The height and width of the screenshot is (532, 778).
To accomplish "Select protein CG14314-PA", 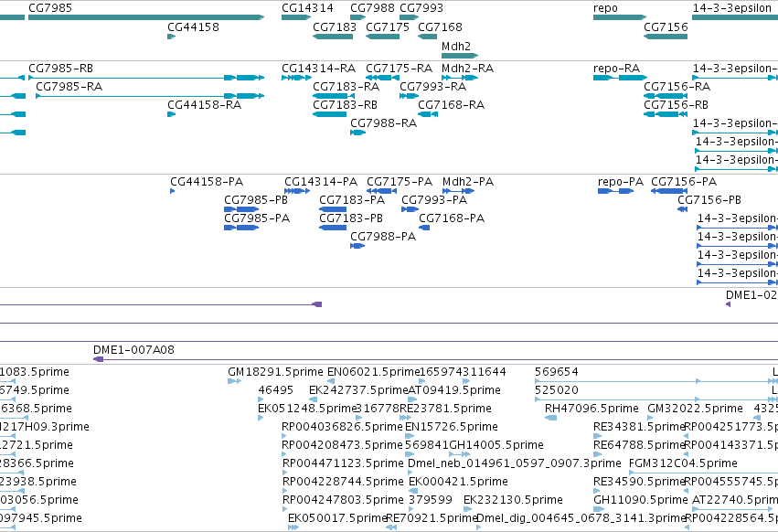I will point(297,191).
